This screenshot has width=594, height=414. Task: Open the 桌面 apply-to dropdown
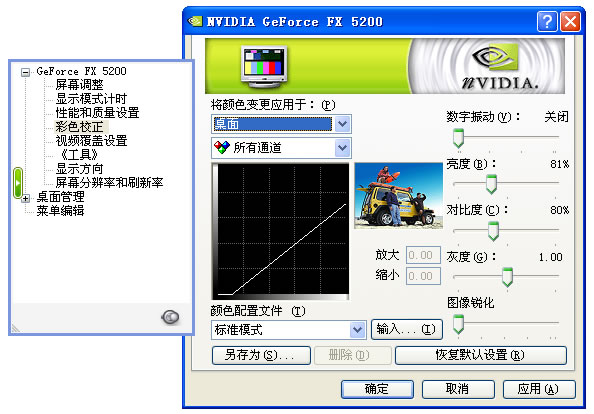point(342,124)
